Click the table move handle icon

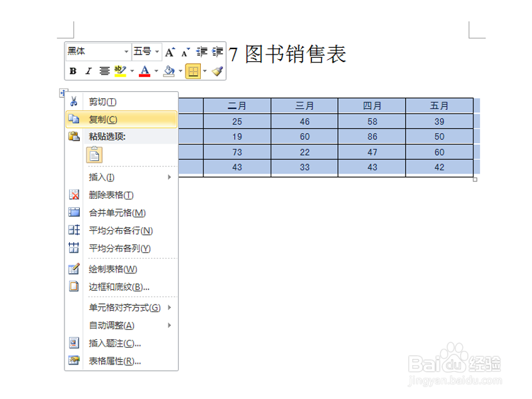coord(63,92)
